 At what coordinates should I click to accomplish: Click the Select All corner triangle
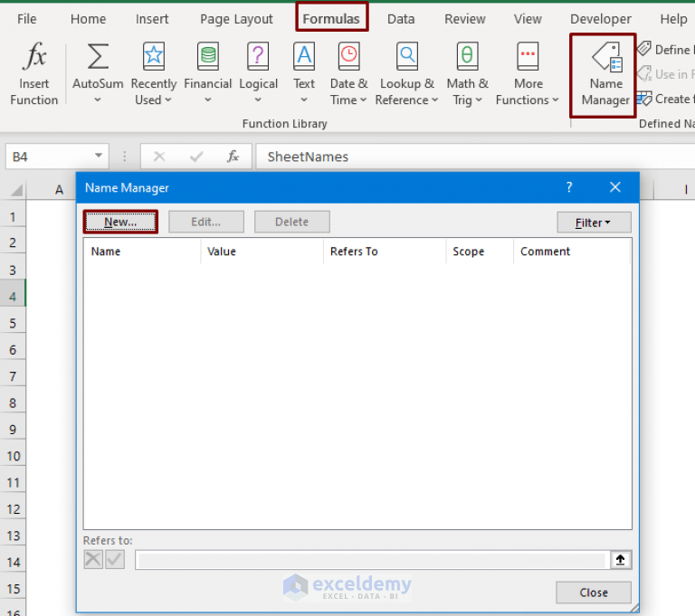coord(16,190)
